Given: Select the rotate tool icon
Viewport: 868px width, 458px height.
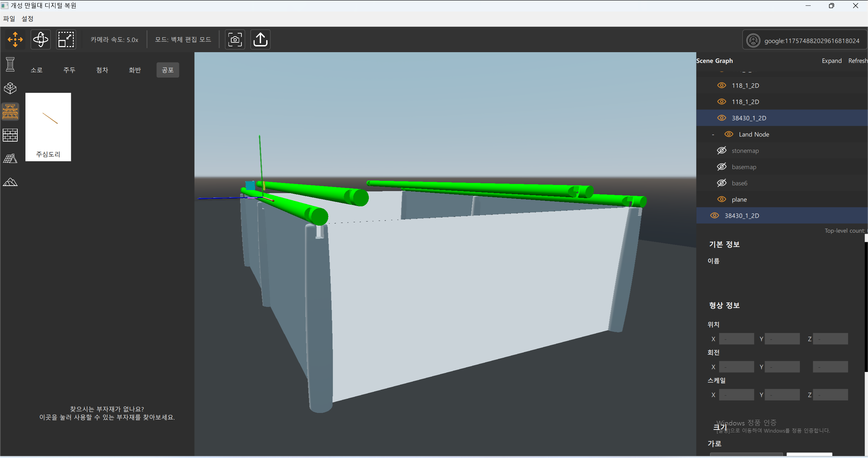Looking at the screenshot, I should point(41,40).
